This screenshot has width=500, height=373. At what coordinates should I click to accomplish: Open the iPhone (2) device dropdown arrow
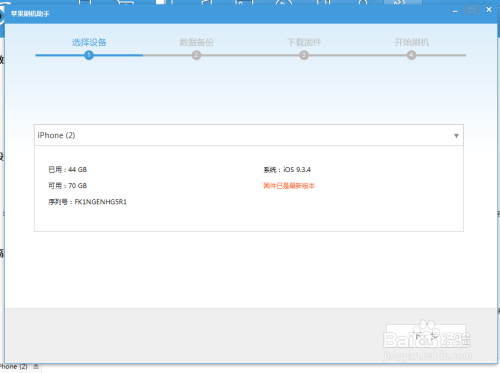[456, 136]
